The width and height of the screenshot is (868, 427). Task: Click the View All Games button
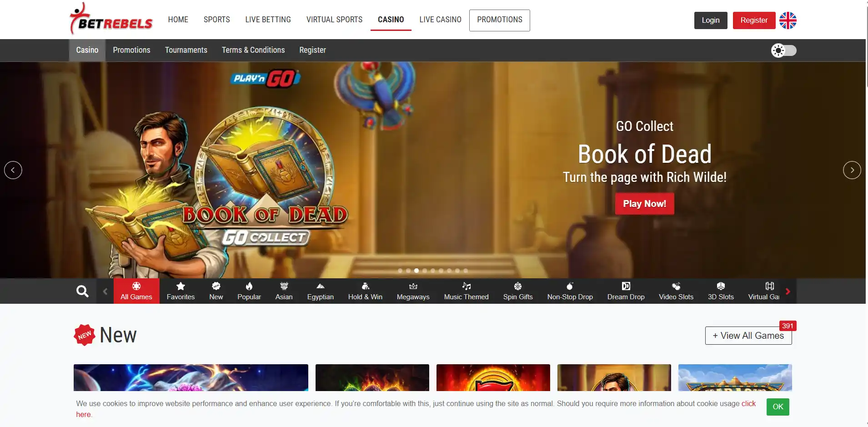coord(748,336)
